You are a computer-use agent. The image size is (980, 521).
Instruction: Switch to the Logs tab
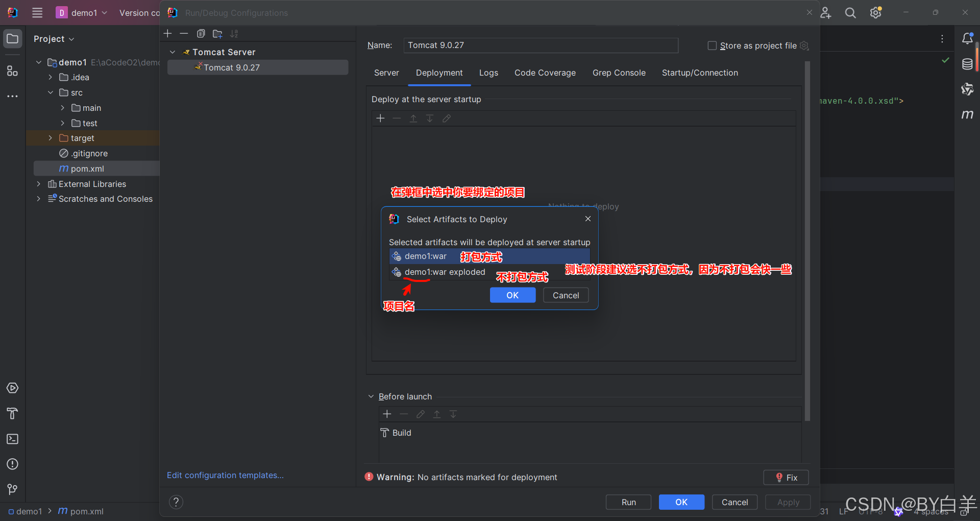tap(488, 73)
